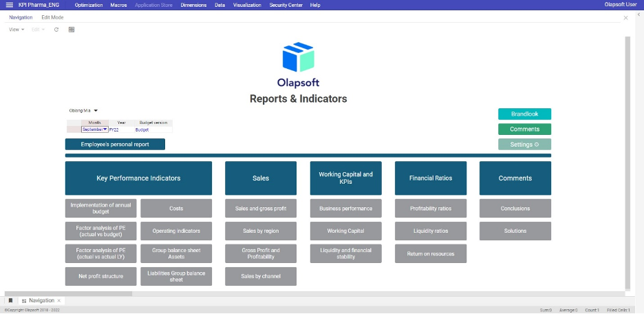Open the Visualization menu

click(x=247, y=5)
